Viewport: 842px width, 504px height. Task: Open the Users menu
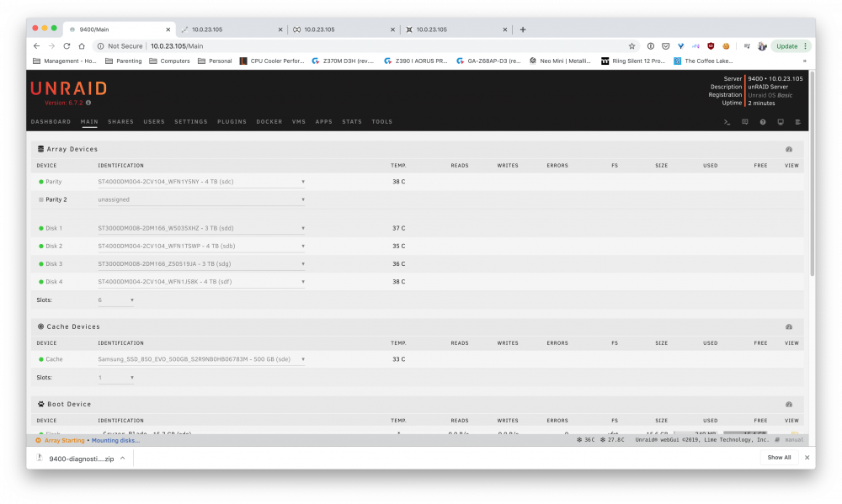click(154, 122)
